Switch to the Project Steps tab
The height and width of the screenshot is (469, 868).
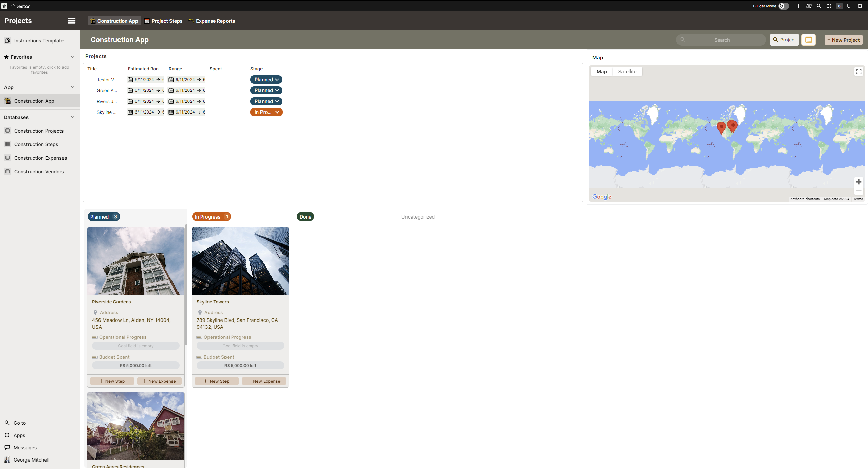[x=163, y=21]
